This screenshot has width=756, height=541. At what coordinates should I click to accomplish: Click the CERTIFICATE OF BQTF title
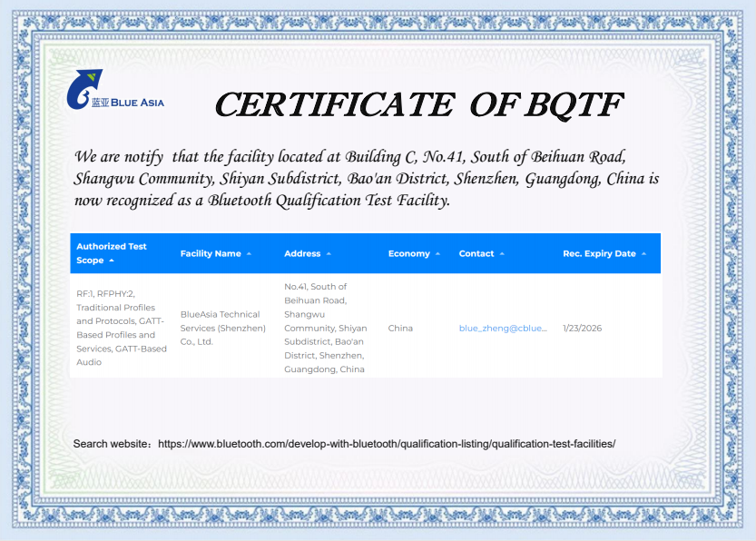point(418,104)
